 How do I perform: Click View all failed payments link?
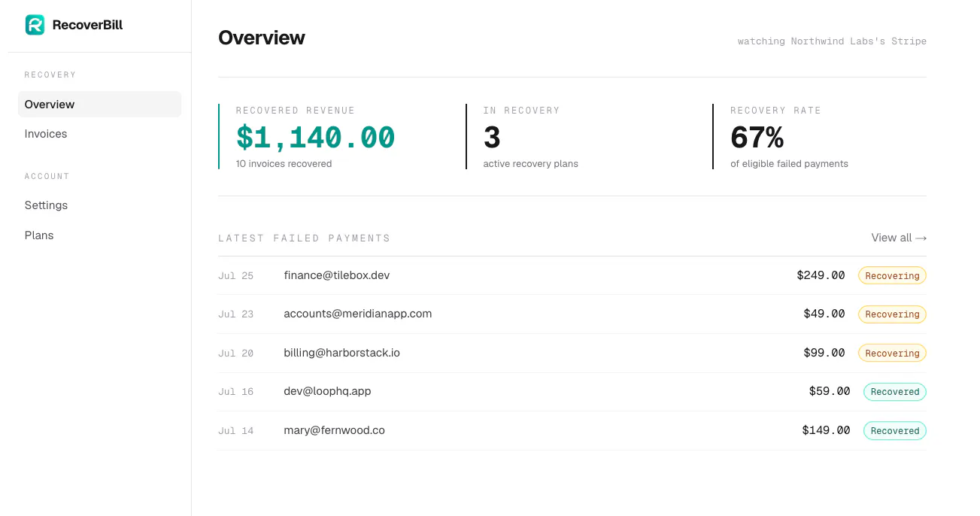click(899, 238)
